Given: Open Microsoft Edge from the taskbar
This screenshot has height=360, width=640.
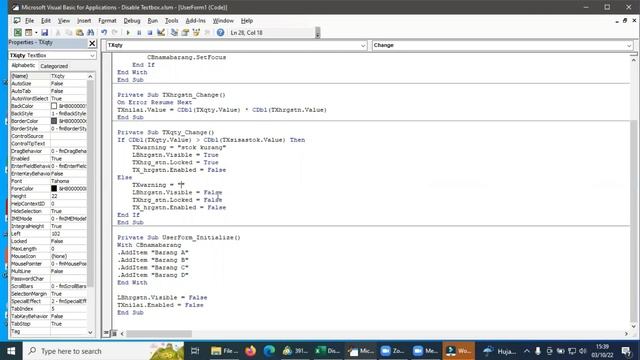Looking at the screenshot, I should click(x=269, y=351).
